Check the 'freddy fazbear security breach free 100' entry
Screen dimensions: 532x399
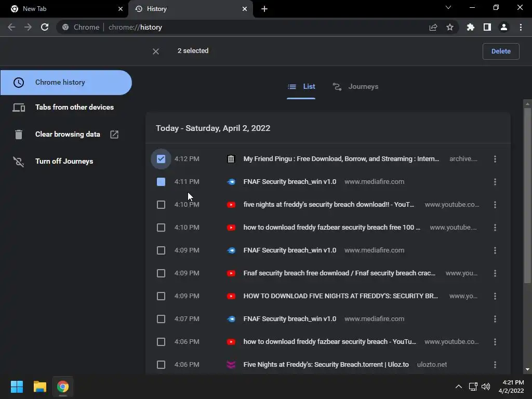[x=161, y=228]
